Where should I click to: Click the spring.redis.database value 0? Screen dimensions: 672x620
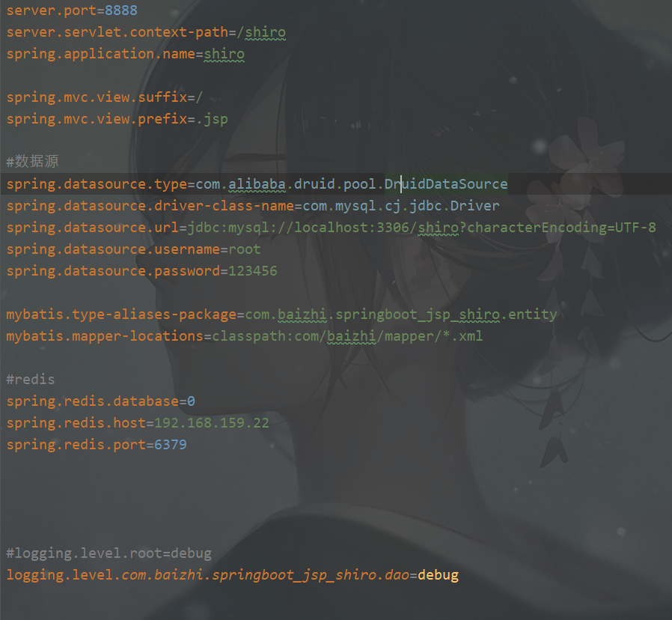click(x=191, y=401)
